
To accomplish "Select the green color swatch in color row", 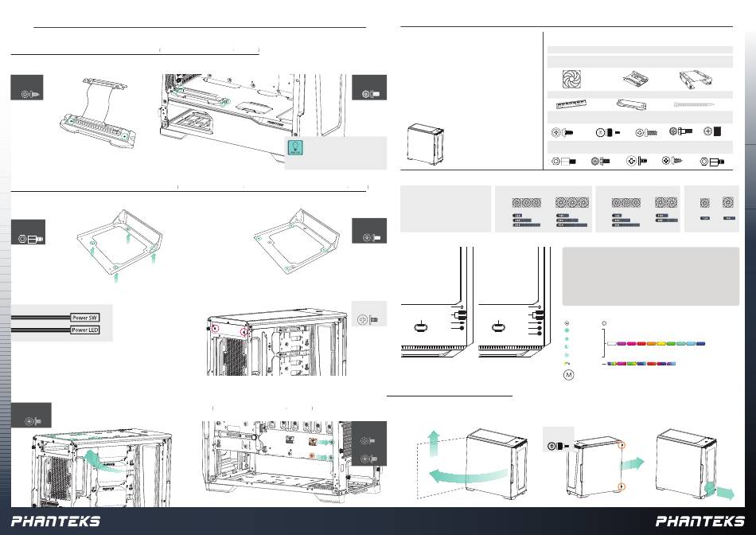I will [x=671, y=344].
